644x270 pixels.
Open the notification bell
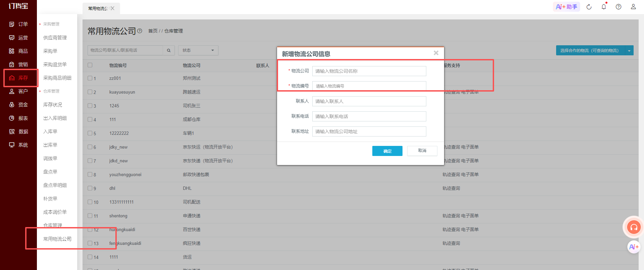tap(604, 7)
